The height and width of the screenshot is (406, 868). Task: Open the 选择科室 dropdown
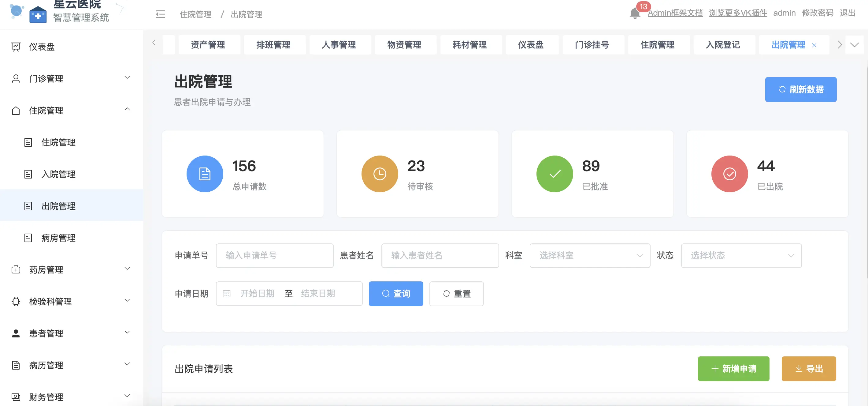[590, 256]
